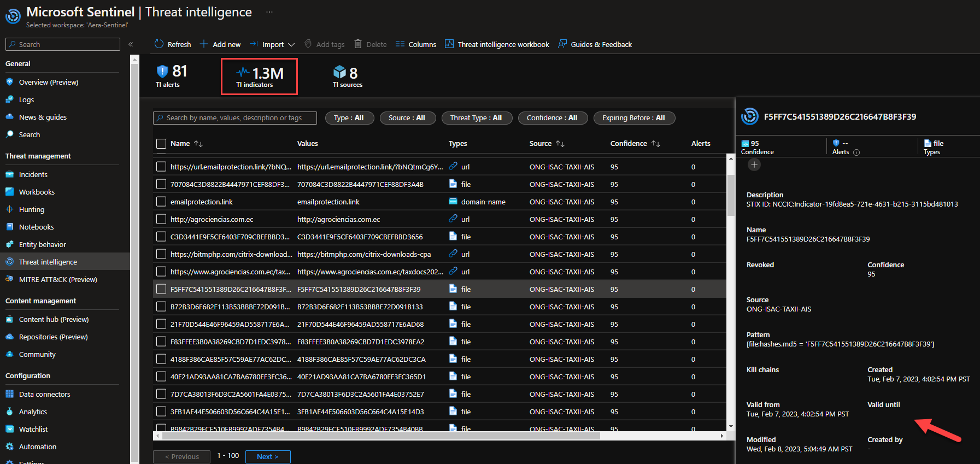This screenshot has width=980, height=464.
Task: Sort by Source column arrows
Action: pyautogui.click(x=560, y=144)
